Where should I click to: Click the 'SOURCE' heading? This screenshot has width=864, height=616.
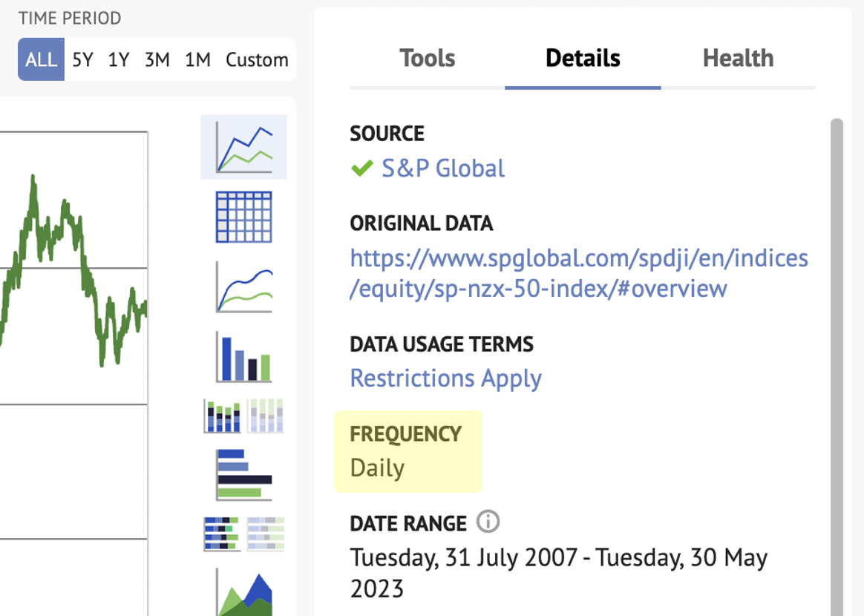387,134
